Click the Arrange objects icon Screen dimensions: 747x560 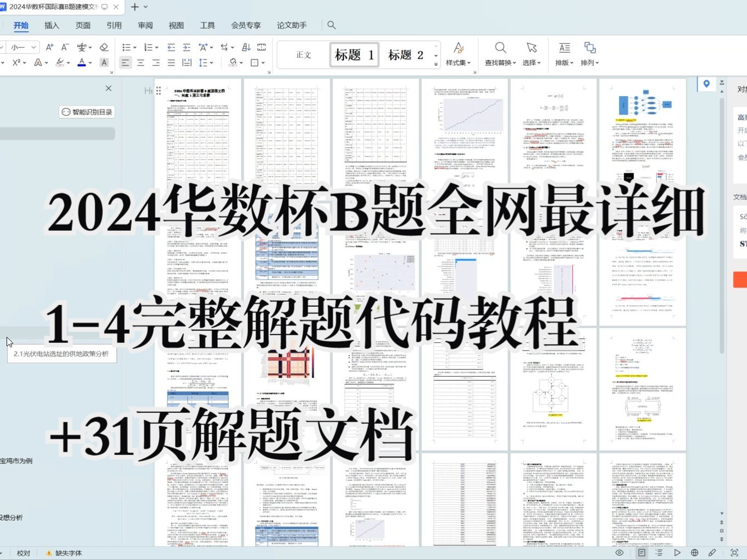pos(589,48)
